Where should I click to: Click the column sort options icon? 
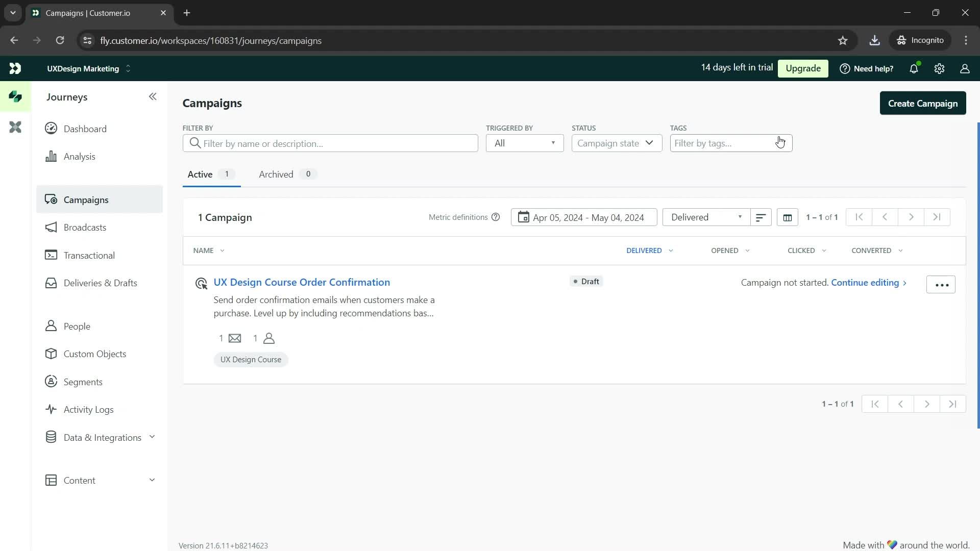761,217
